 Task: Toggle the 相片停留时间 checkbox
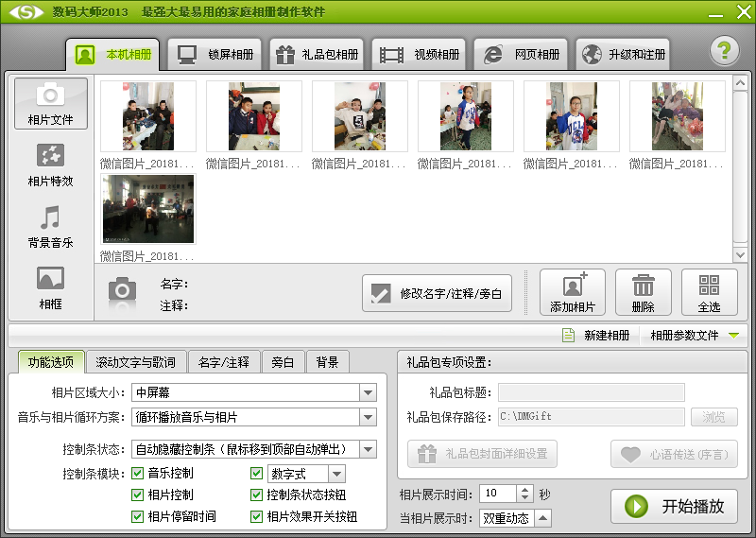[x=137, y=517]
